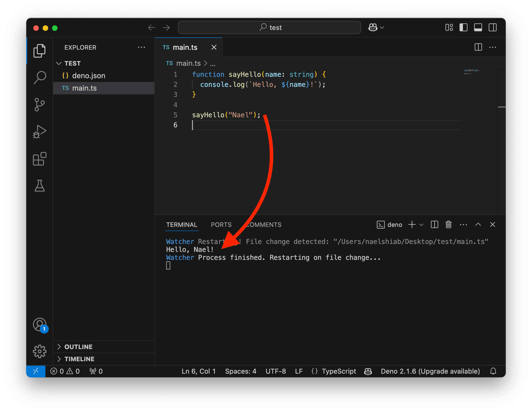Select main.ts in the explorer tree
Screen dimensions: 532x412
(x=104, y=88)
